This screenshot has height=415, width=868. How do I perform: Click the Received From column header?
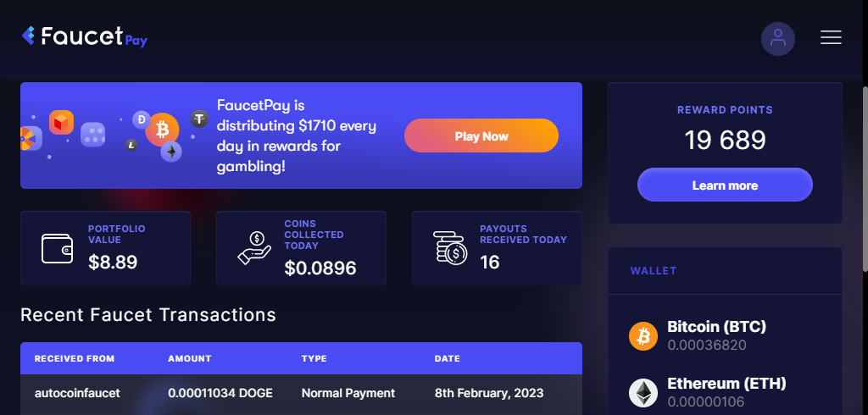[x=75, y=358]
